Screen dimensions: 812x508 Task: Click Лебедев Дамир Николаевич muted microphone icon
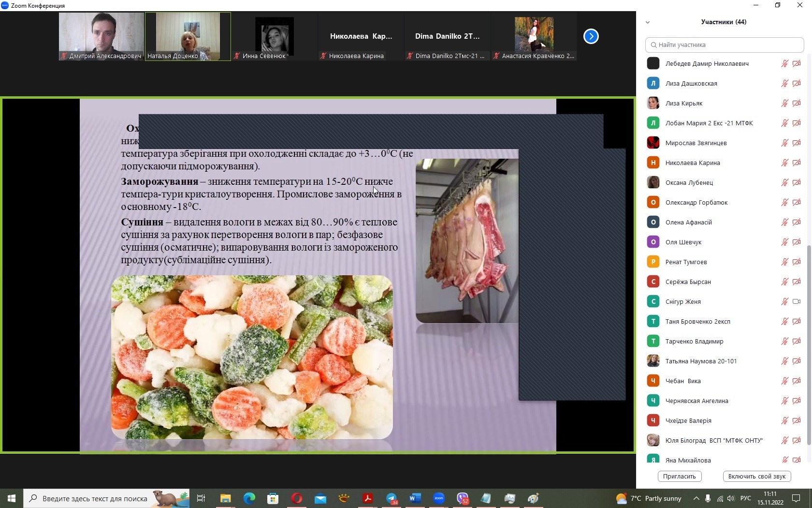pos(784,63)
